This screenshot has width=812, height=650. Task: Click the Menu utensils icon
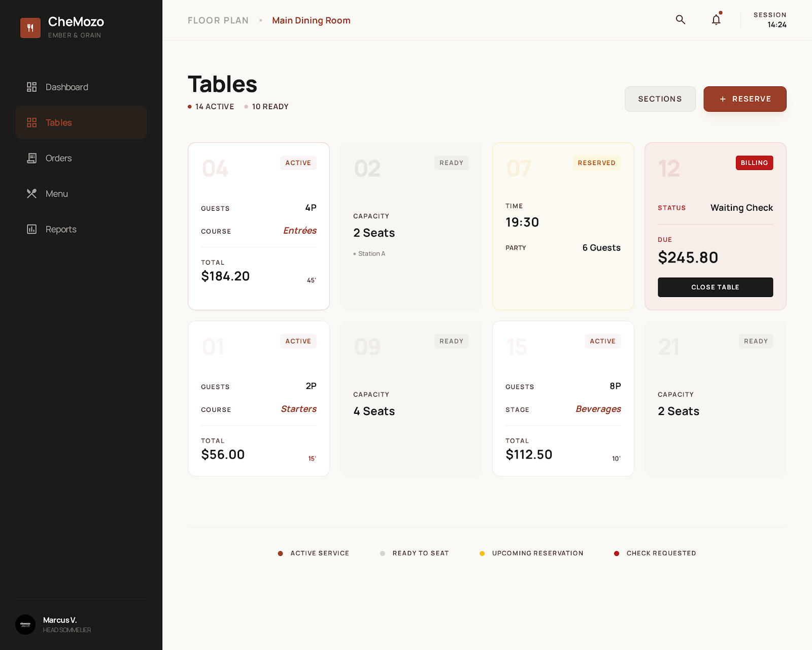31,193
